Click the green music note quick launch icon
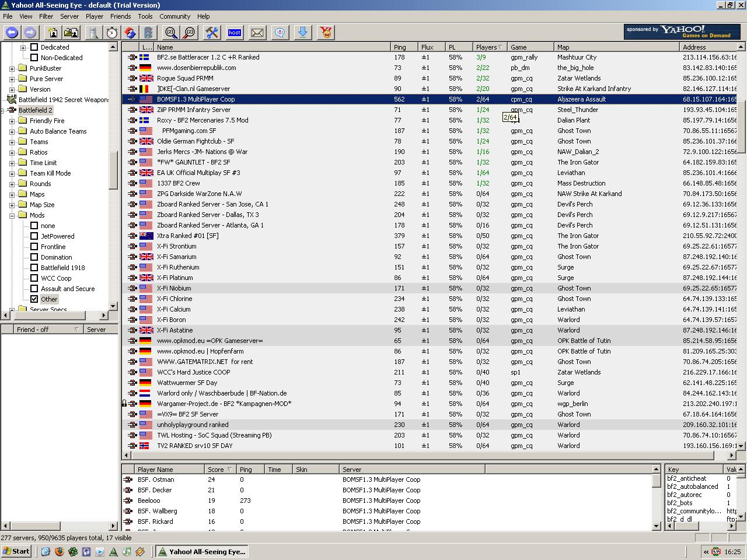 click(127, 551)
